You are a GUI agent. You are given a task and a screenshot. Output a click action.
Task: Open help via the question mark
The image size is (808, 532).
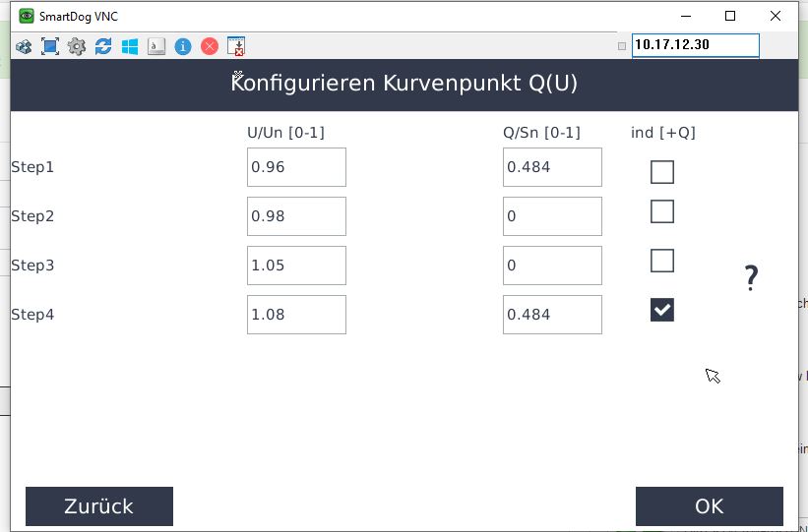751,278
